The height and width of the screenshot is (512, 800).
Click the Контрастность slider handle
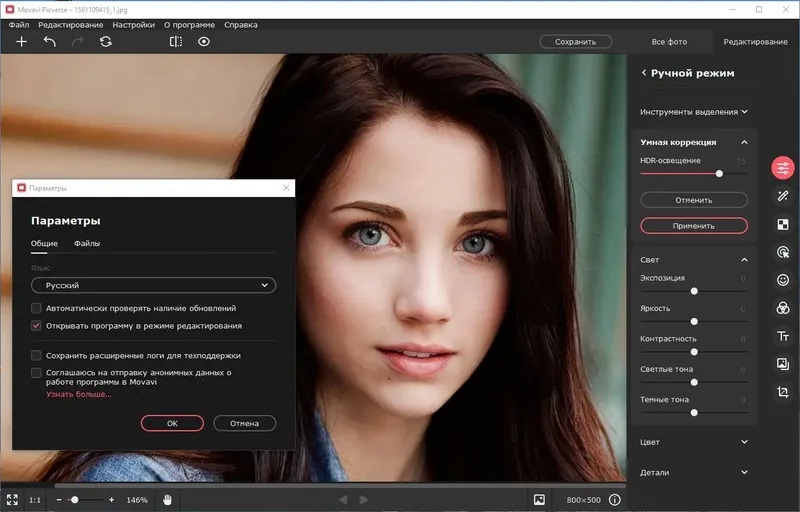tap(694, 352)
